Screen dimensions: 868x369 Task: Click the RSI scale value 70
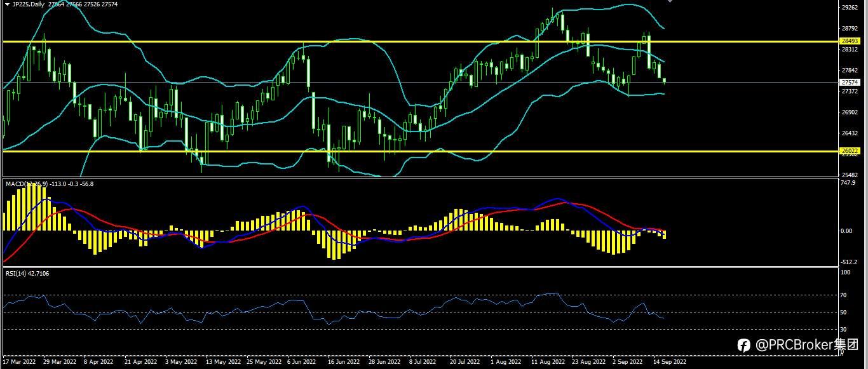pyautogui.click(x=844, y=295)
